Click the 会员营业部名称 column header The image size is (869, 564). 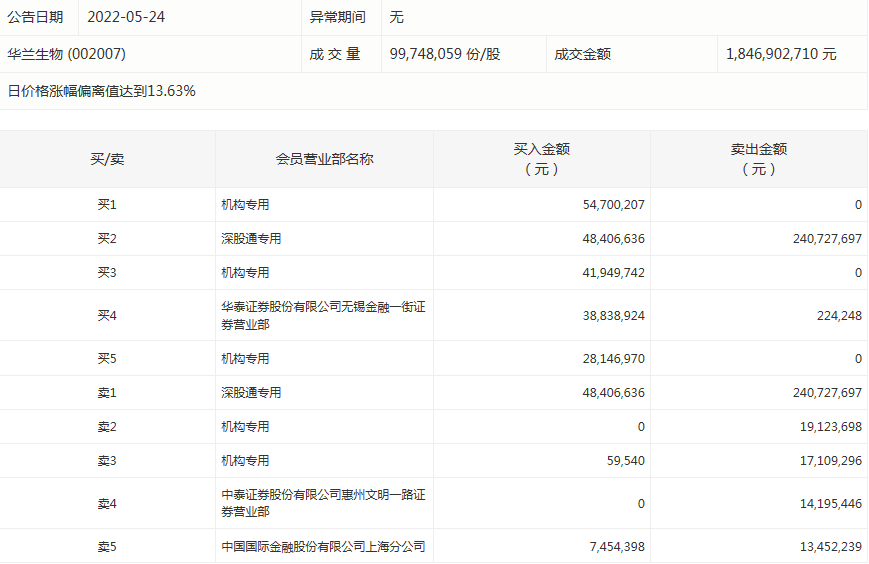point(324,159)
